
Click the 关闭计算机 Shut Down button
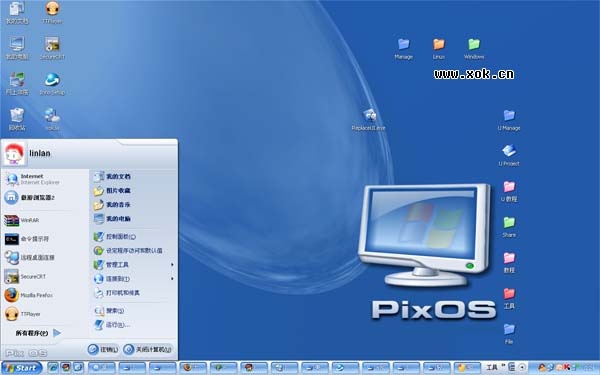coord(148,349)
